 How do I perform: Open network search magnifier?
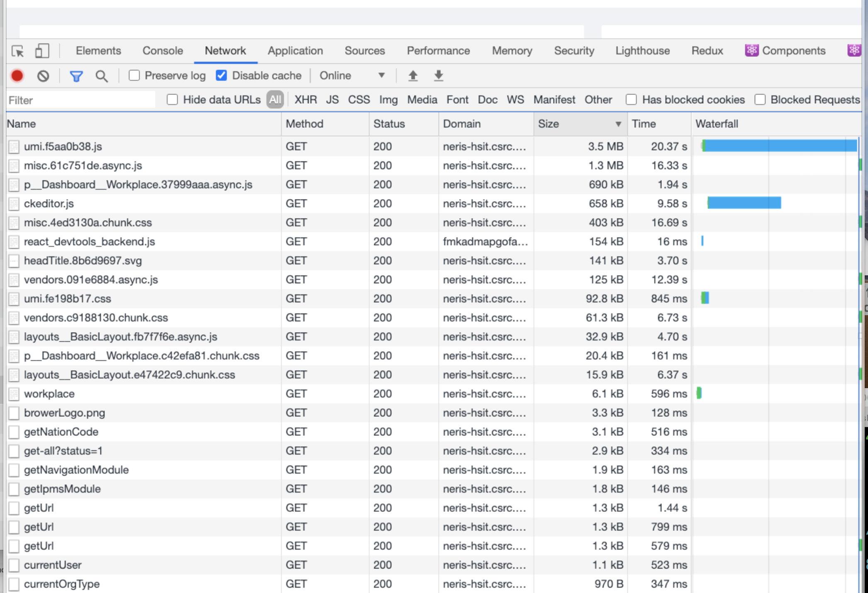tap(102, 76)
